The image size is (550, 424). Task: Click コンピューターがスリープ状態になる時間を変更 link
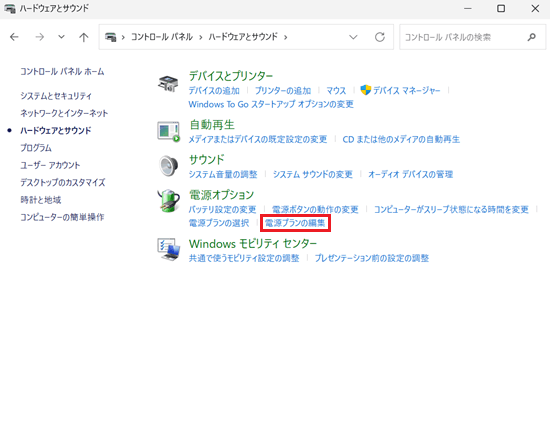(451, 209)
